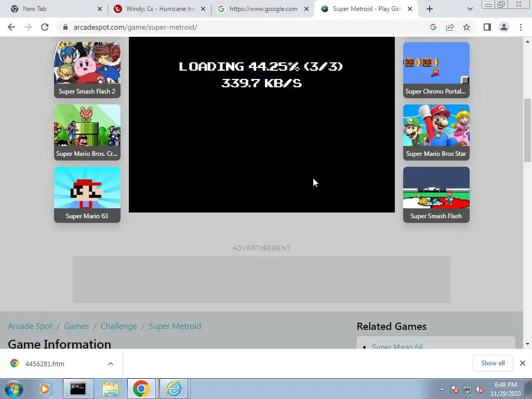Click the Google icon in the address bar
The width and height of the screenshot is (532, 399).
[x=433, y=27]
